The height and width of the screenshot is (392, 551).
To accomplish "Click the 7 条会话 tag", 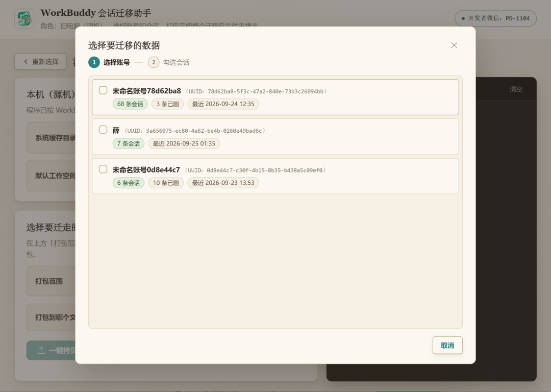I will coord(129,143).
